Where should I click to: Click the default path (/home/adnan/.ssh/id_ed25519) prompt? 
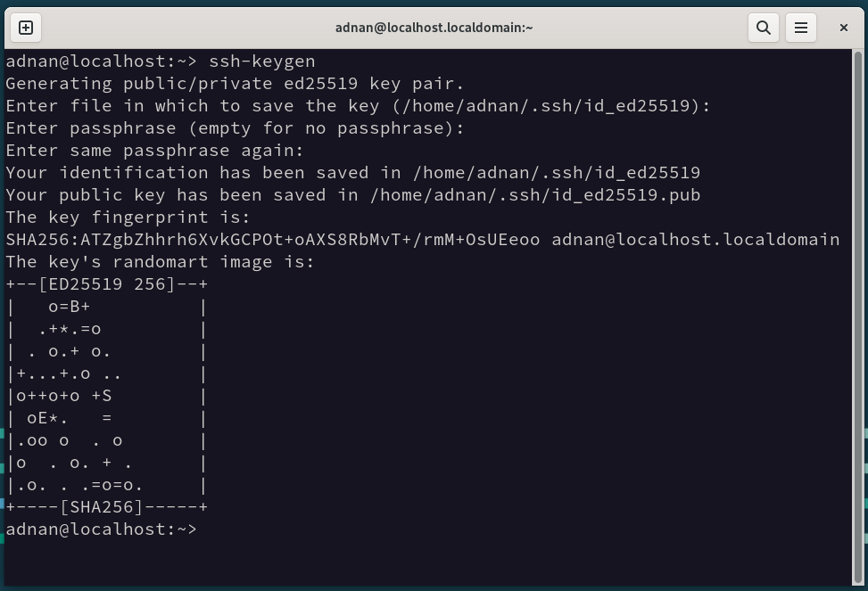tap(550, 106)
